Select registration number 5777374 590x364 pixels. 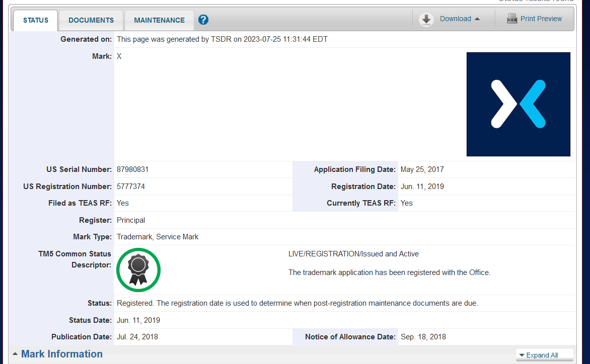(130, 187)
